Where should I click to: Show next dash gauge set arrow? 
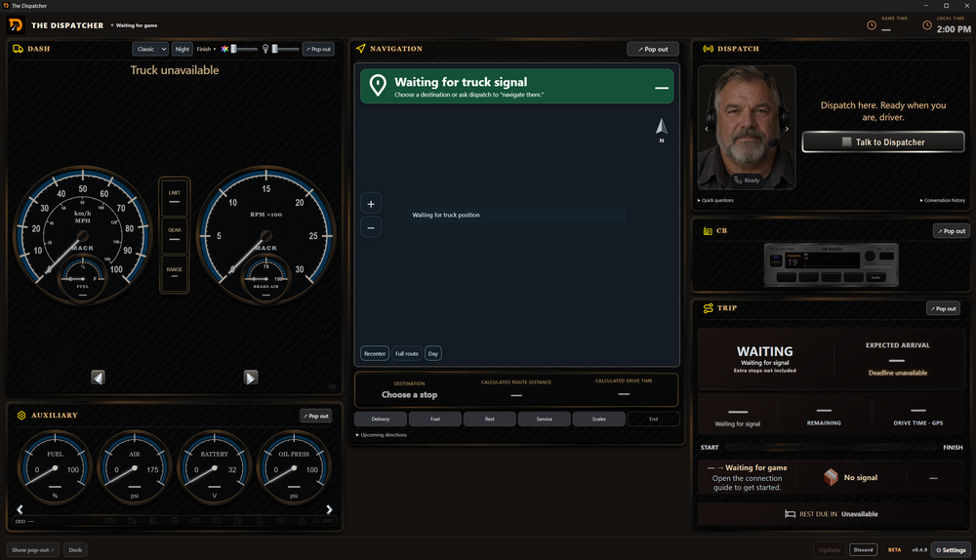(x=250, y=377)
